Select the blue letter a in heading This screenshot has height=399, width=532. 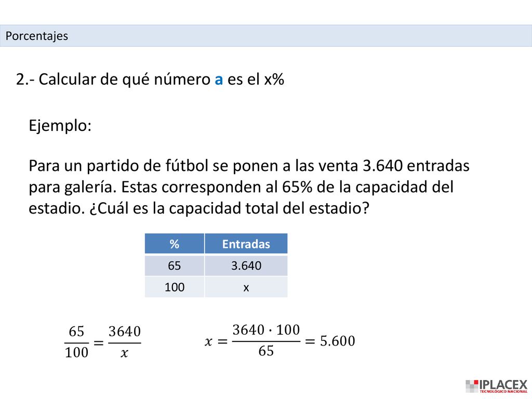coord(219,79)
